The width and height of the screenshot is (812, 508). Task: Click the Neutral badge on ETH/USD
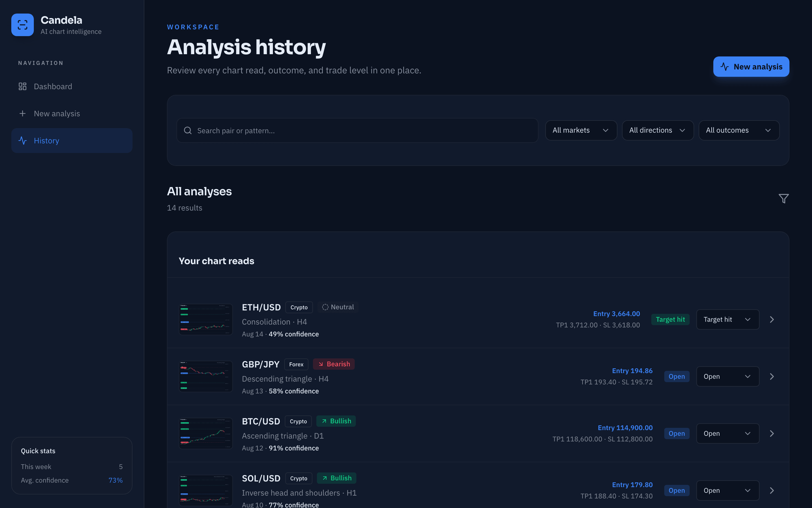coord(338,307)
